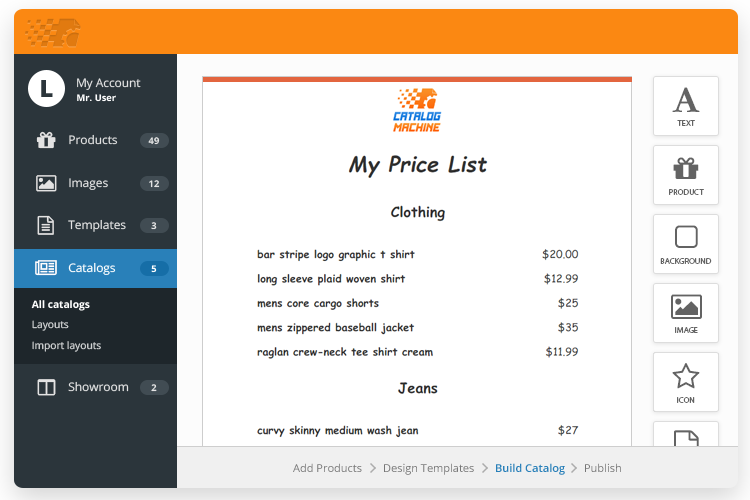Select the Image tool
Screen dimensions: 750x500
pos(685,313)
